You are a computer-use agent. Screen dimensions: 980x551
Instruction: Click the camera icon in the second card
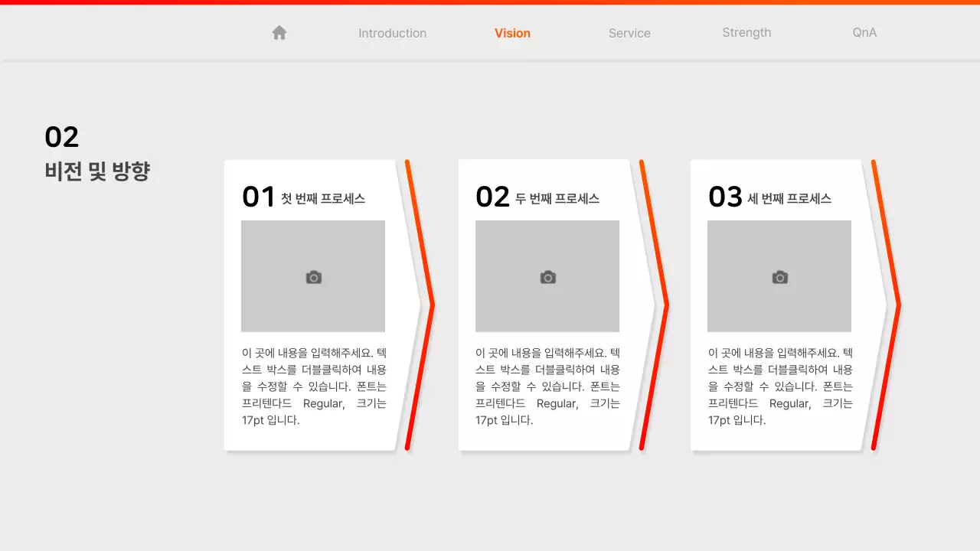547,276
